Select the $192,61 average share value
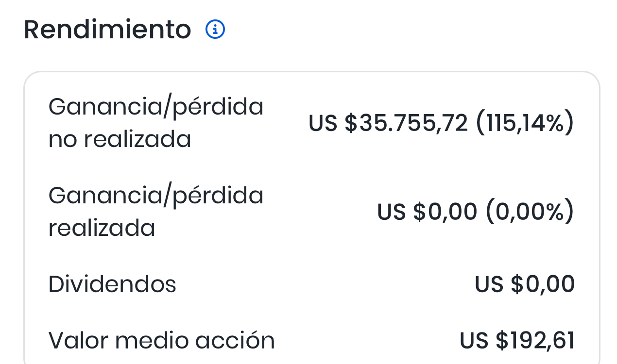 tap(535, 340)
